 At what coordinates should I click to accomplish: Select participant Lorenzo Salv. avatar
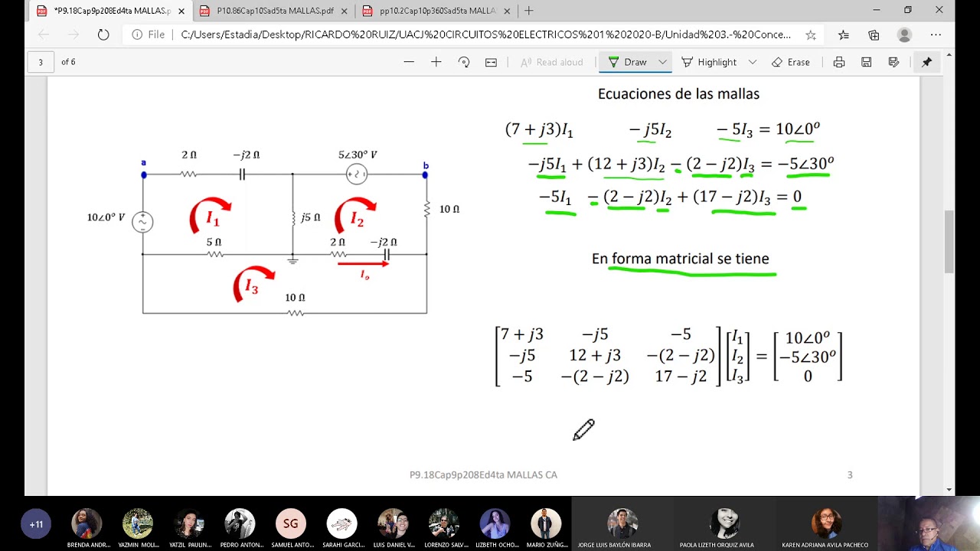tap(444, 523)
